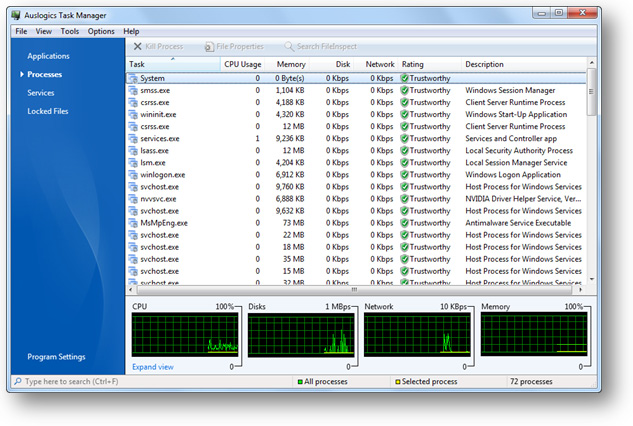Image resolution: width=633 pixels, height=426 pixels.
Task: Click the MsMpEng.exe process icon
Action: pos(133,223)
